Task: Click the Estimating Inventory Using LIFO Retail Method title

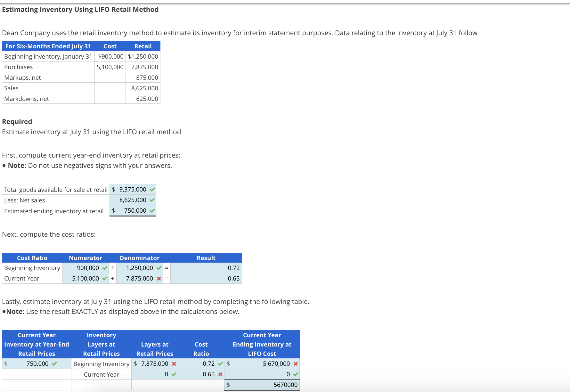Action: (x=80, y=9)
